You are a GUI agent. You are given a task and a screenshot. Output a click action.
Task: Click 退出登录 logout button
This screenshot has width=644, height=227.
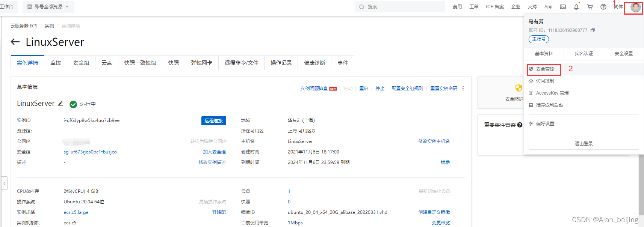[x=584, y=144]
